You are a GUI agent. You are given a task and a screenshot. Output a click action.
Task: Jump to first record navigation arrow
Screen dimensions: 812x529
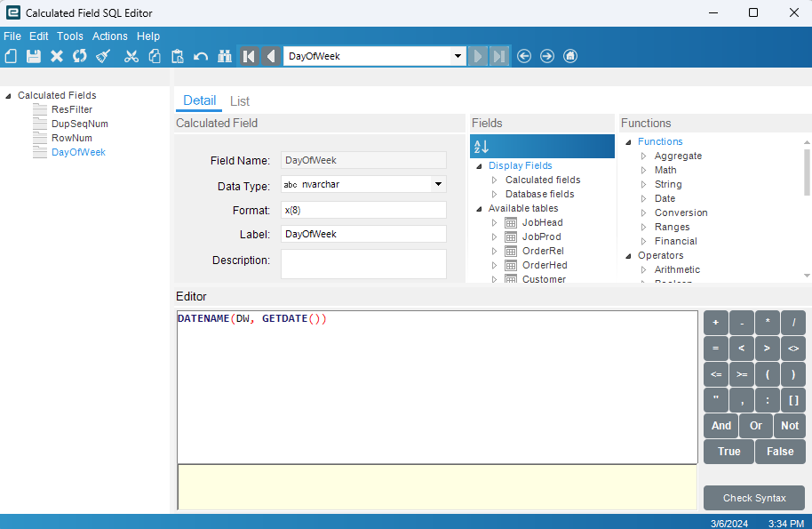click(x=249, y=56)
